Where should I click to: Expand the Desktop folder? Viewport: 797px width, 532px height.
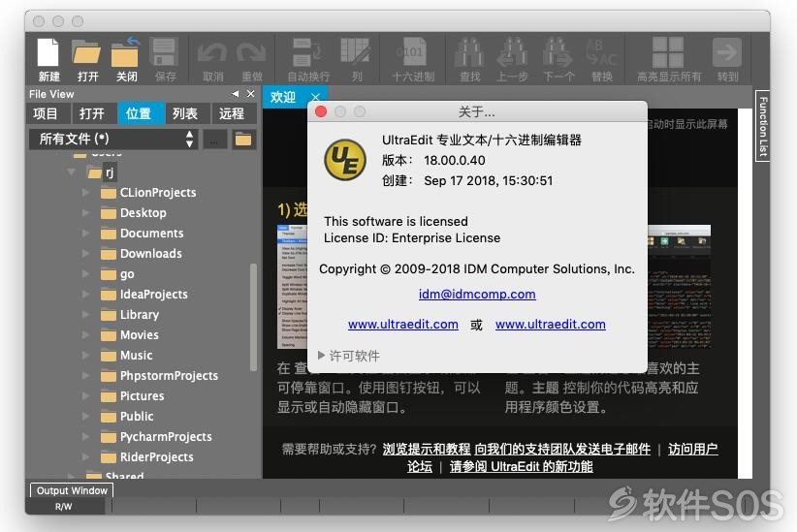point(85,213)
